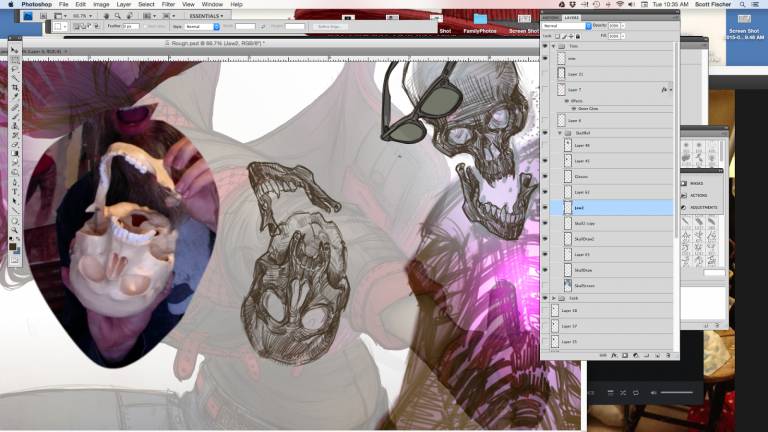Toggle visibility of the jaw2 layer
Screen dimensions: 768x432
545,208
